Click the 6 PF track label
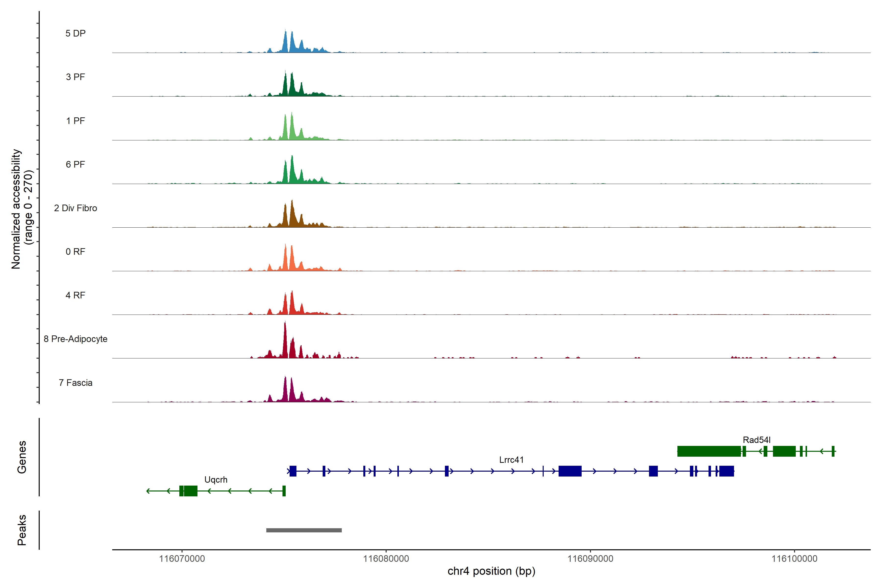Screen dimensions: 882x588 coord(75,164)
